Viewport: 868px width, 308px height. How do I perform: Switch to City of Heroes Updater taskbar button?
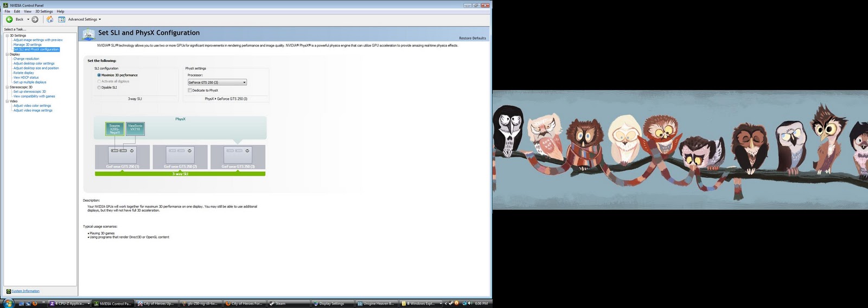[x=157, y=304]
